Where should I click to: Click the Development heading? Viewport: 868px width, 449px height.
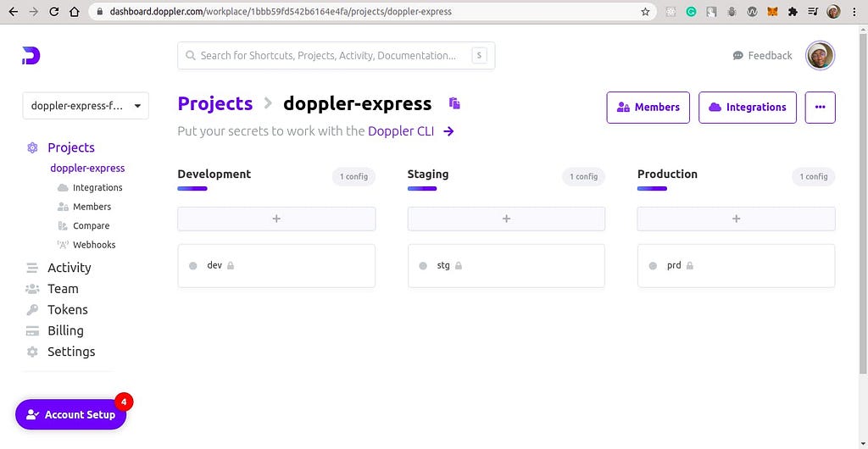(214, 175)
